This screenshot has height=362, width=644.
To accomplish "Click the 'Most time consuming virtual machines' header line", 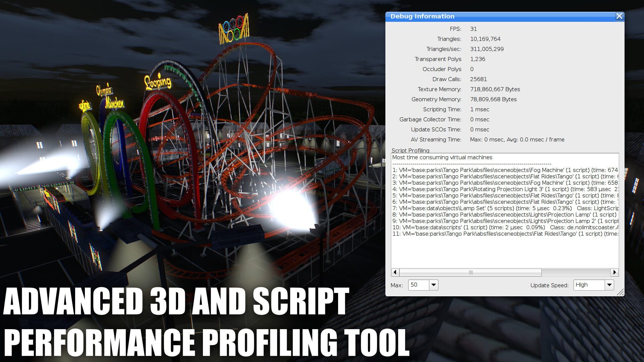I will (x=443, y=157).
